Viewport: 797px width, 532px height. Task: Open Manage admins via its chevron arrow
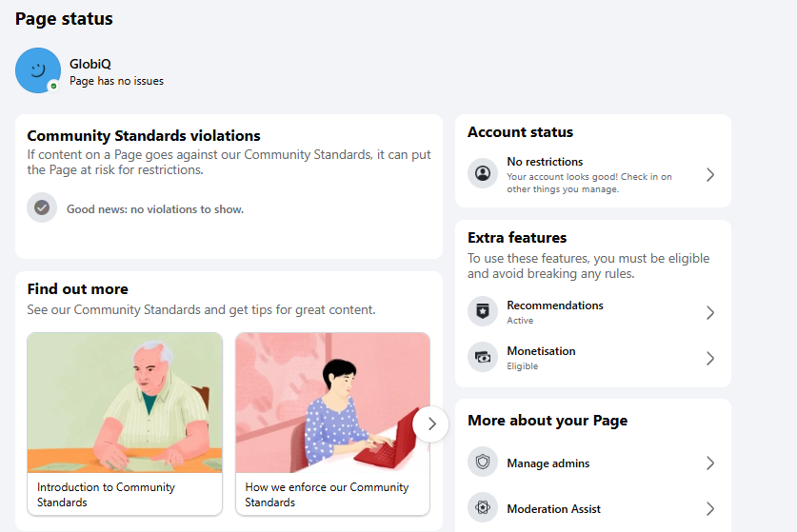[710, 463]
